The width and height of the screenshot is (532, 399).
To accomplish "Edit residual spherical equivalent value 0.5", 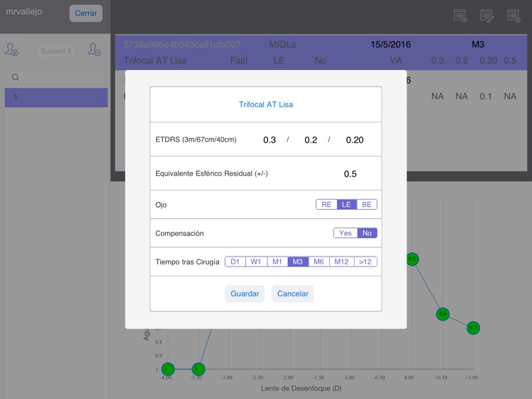I will (350, 174).
